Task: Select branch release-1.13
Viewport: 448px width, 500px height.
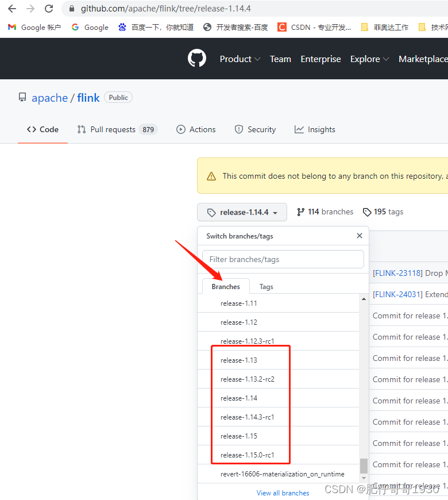Action: point(278,360)
